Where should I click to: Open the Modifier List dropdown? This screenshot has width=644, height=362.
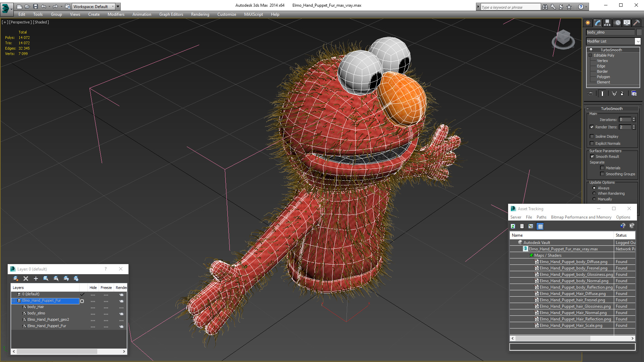[x=638, y=41]
